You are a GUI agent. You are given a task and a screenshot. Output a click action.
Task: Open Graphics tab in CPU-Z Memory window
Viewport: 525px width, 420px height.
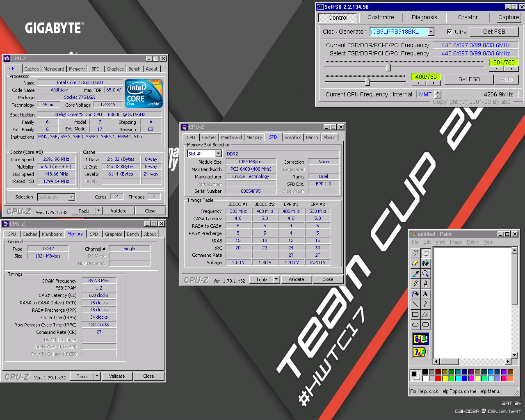click(x=113, y=234)
